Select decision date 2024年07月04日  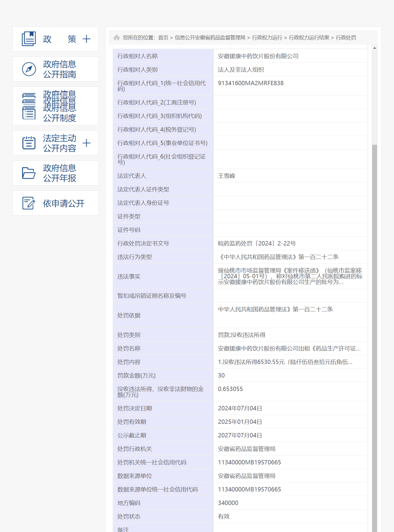pos(240,408)
